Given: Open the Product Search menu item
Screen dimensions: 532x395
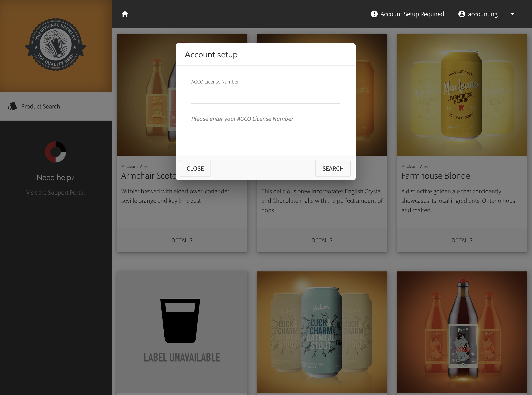Looking at the screenshot, I should point(41,106).
